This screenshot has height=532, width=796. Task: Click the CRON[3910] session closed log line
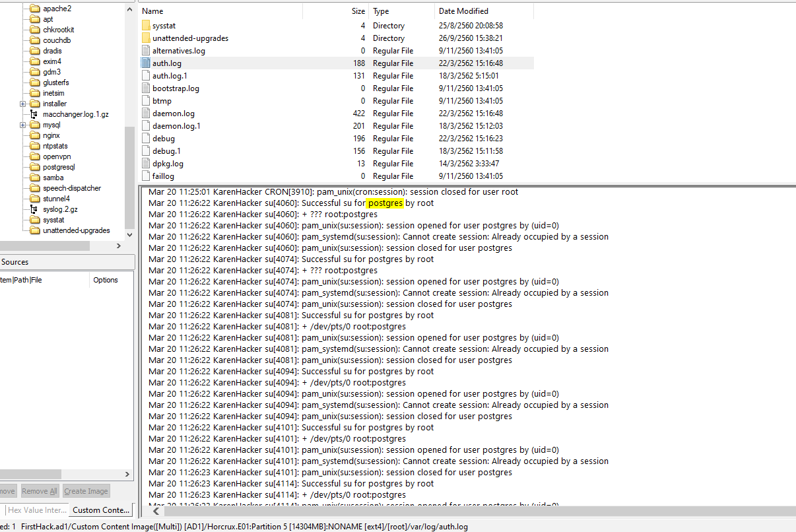pos(333,192)
